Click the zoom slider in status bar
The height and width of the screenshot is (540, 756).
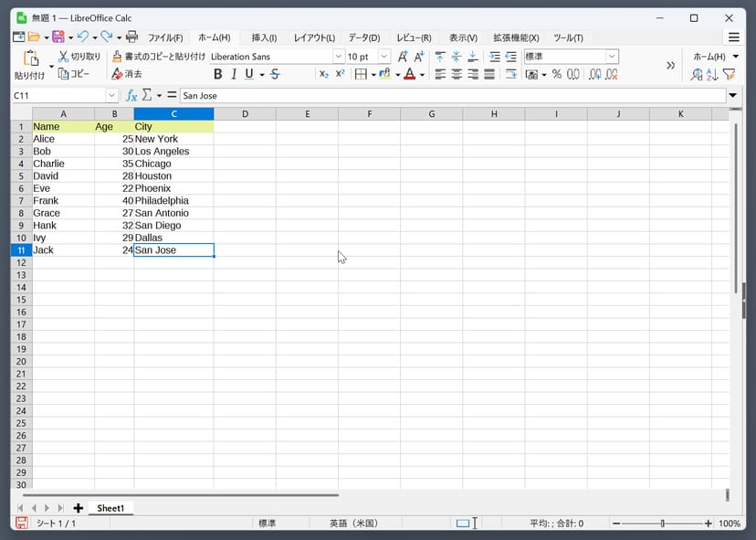point(663,524)
